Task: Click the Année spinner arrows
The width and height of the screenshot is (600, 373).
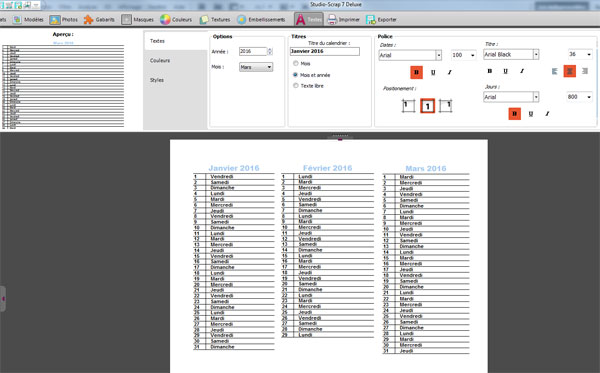Action: (x=270, y=51)
